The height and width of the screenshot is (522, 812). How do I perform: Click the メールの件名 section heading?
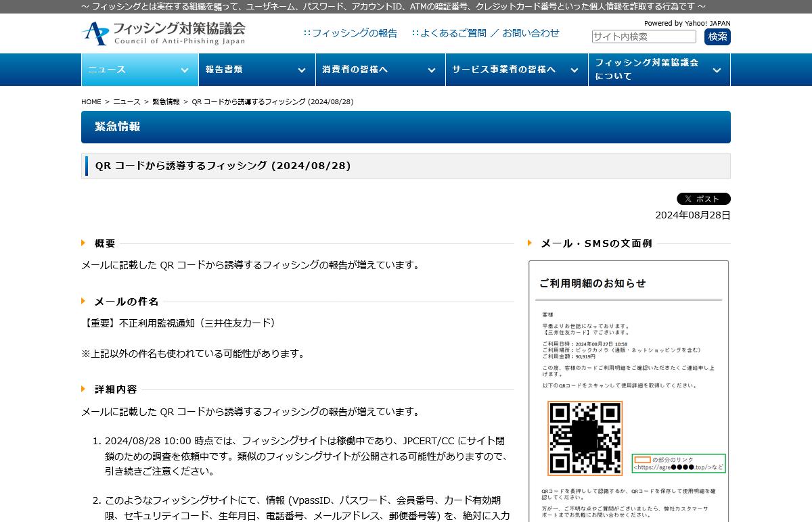127,302
